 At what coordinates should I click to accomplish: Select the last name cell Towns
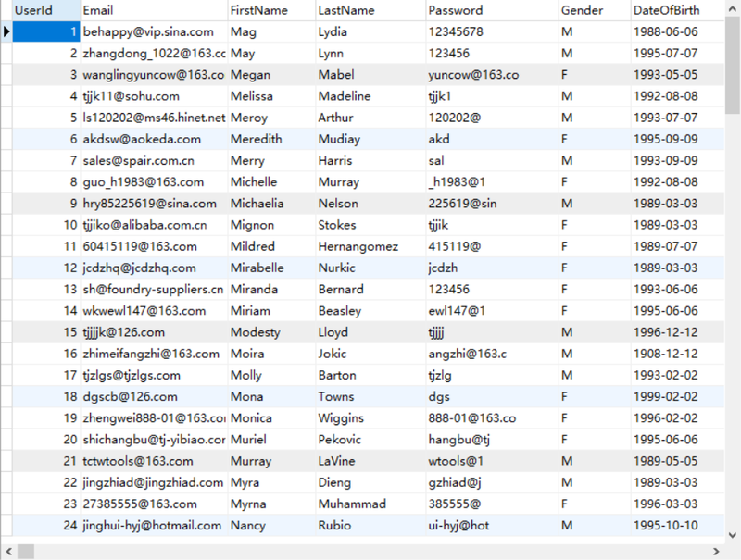pyautogui.click(x=370, y=396)
